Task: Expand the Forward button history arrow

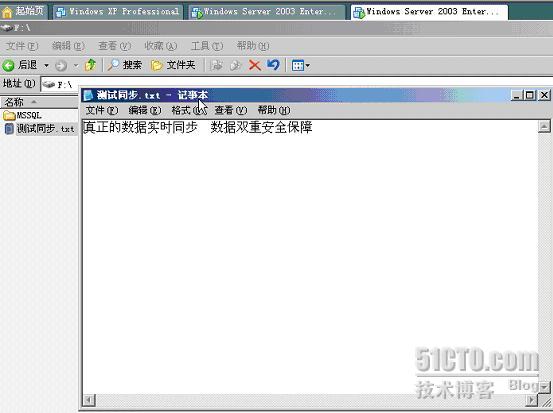Action: coord(76,66)
